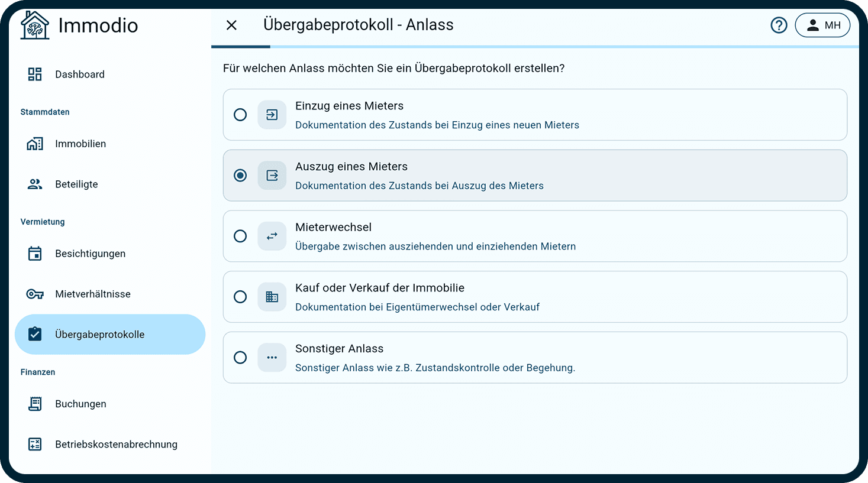Click "Sonstiger Anlass wie z.B. Zustandskontrolle oder Begehung."
The height and width of the screenshot is (483, 868).
[435, 368]
